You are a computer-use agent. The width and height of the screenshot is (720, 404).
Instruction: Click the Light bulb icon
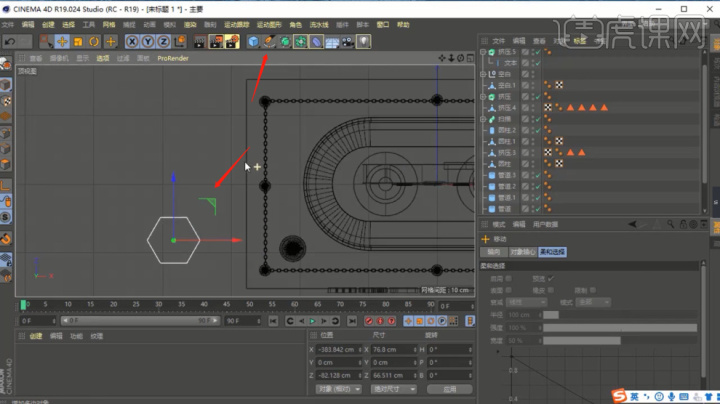363,42
